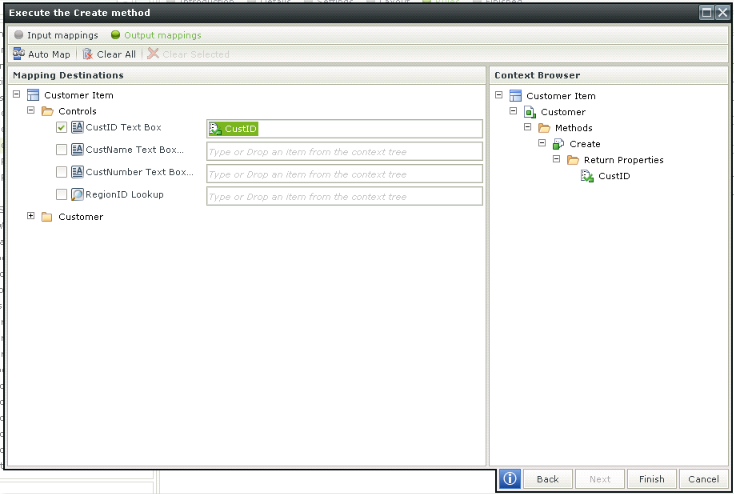The width and height of the screenshot is (734, 494).
Task: Click the icon inside the green CustID token
Action: (215, 129)
